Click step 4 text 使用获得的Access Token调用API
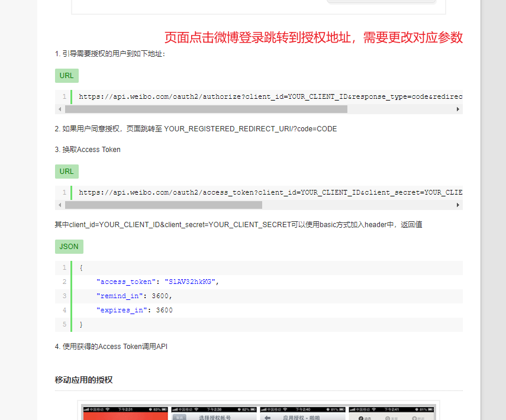 coord(111,347)
